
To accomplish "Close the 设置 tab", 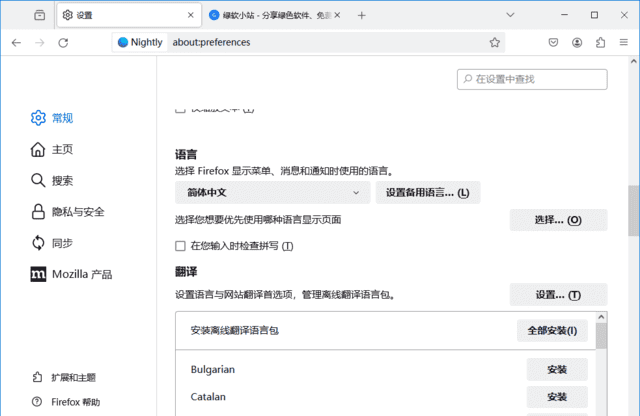I will (191, 15).
